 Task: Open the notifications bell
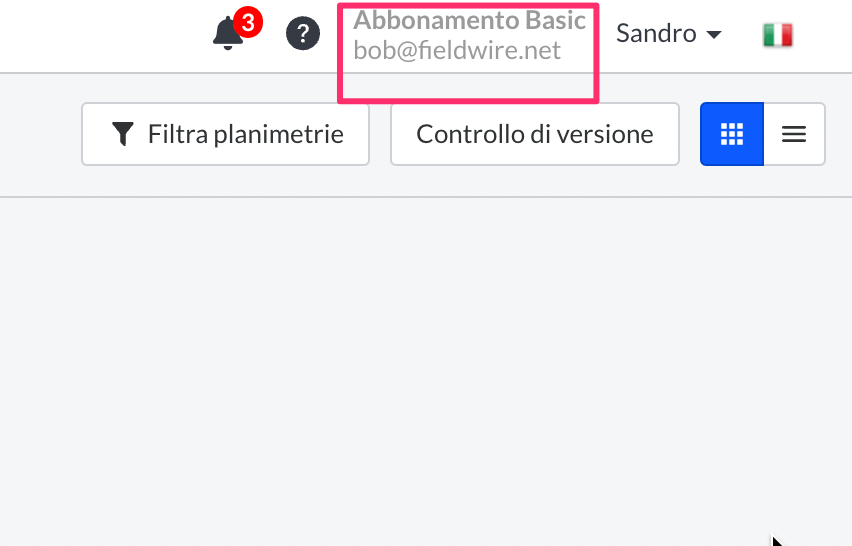tap(228, 34)
